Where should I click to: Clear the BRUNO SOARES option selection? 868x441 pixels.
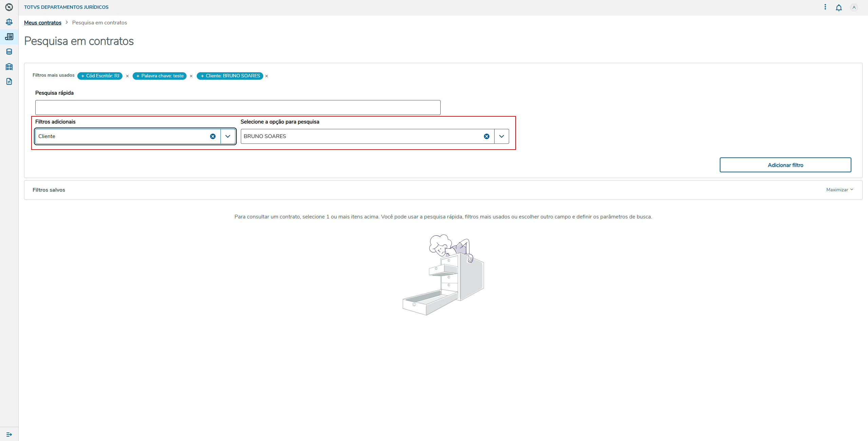tap(486, 136)
